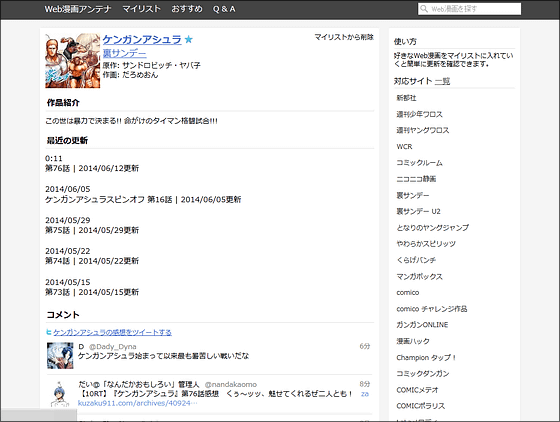Select 週刊少年ワロス in sidebar
Viewport: 560px width, 422px height.
click(419, 114)
